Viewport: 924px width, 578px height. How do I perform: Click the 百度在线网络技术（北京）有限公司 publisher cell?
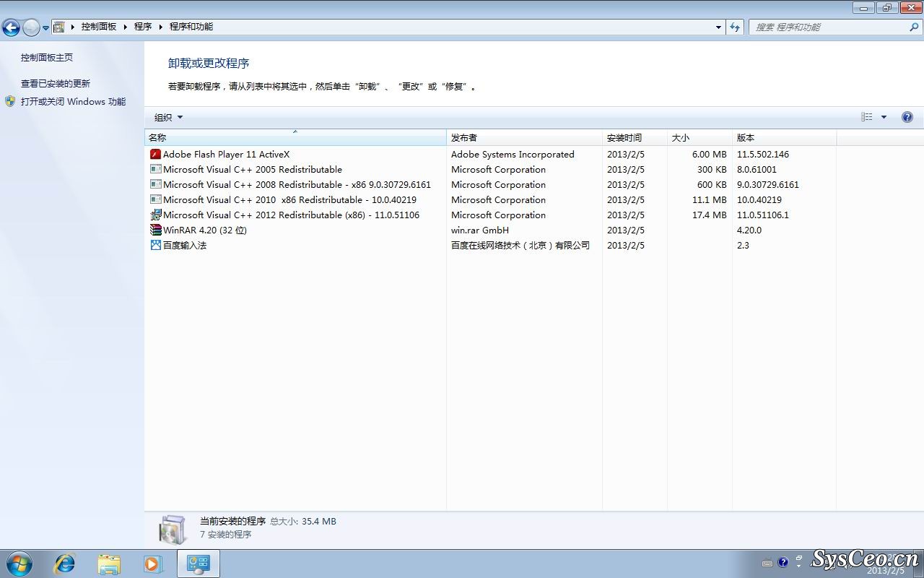click(520, 245)
